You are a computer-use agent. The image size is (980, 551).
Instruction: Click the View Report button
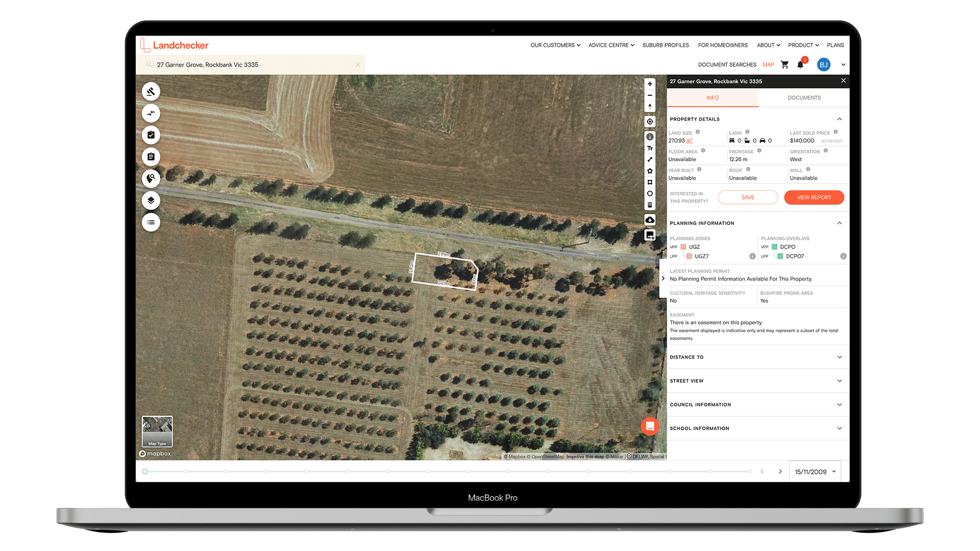814,197
